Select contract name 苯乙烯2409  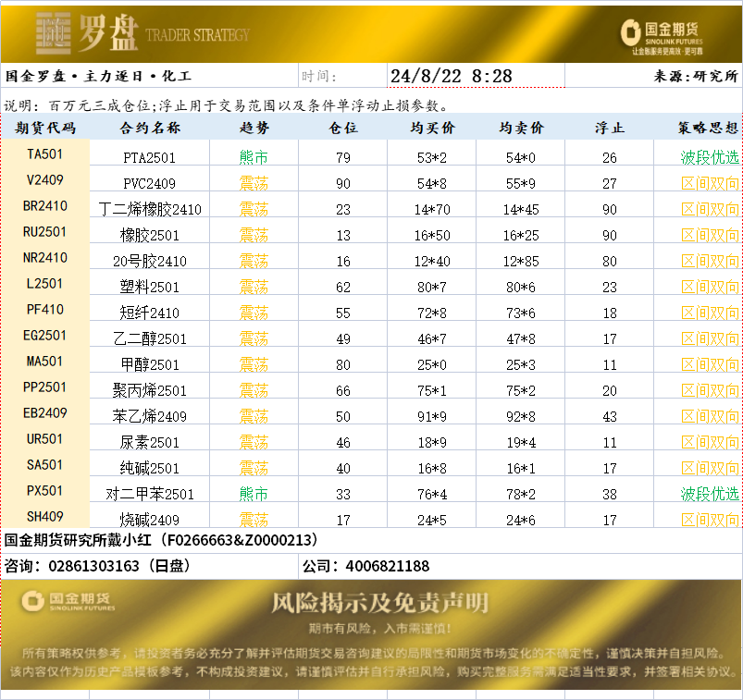pos(150,417)
